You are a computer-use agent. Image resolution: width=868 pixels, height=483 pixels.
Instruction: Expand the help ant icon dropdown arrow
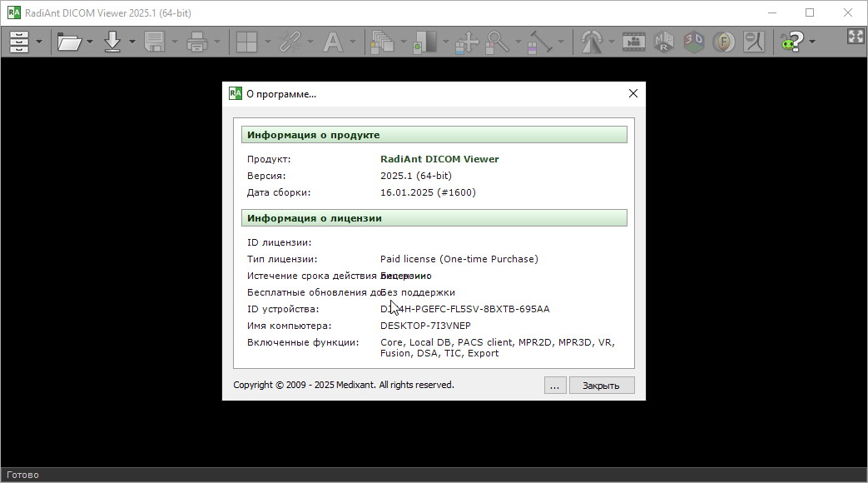click(x=812, y=42)
